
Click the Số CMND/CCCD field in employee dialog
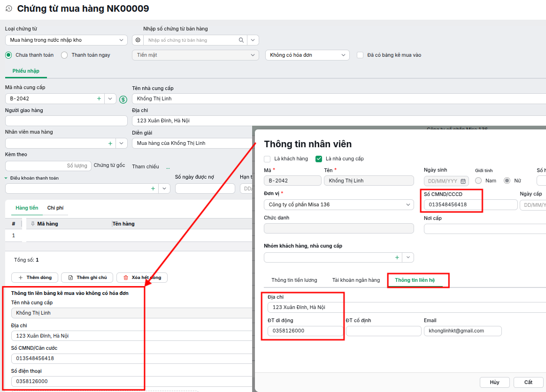tap(470, 204)
